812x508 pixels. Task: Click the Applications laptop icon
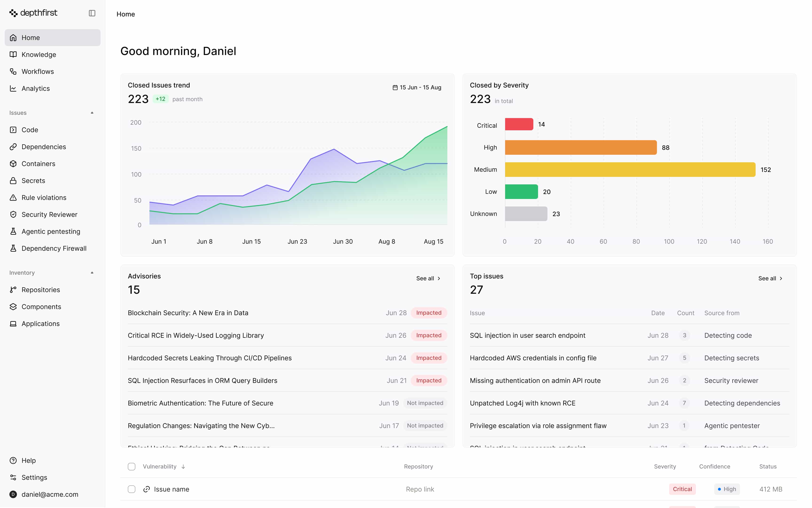[x=13, y=324]
